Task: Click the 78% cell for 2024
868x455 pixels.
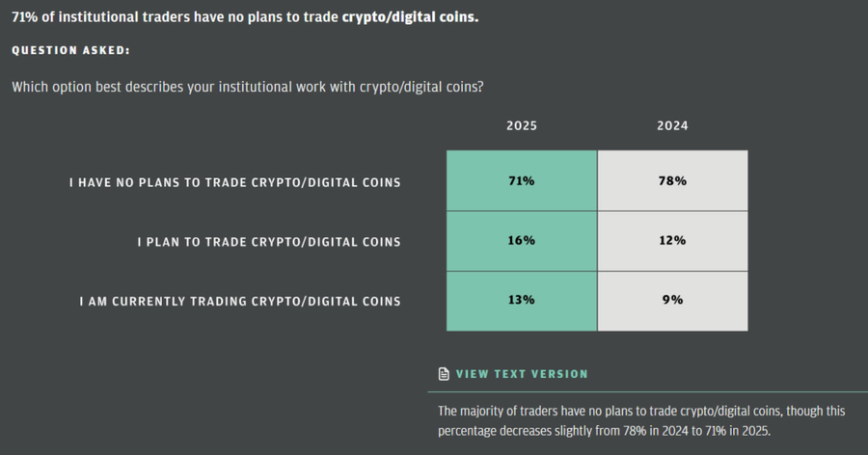Action: 672,181
